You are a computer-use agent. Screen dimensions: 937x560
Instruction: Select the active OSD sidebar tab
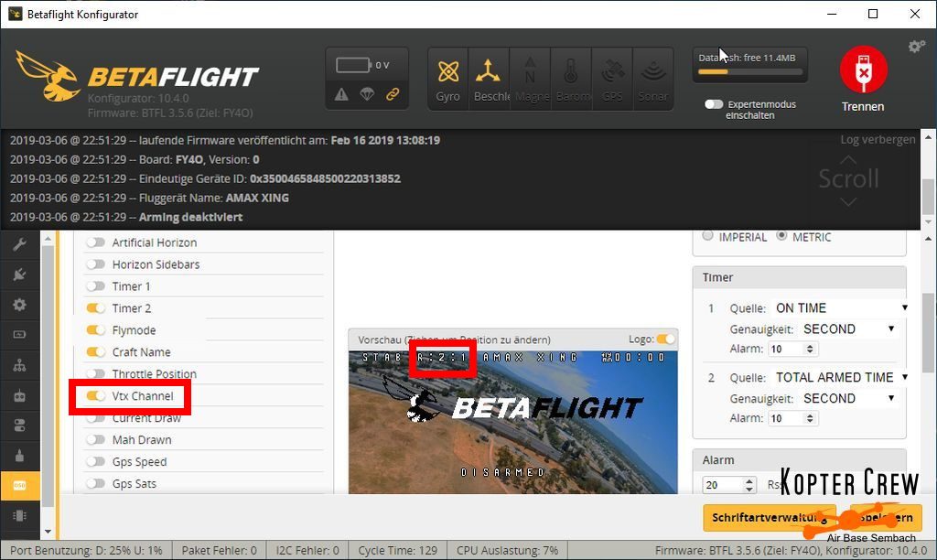point(20,486)
